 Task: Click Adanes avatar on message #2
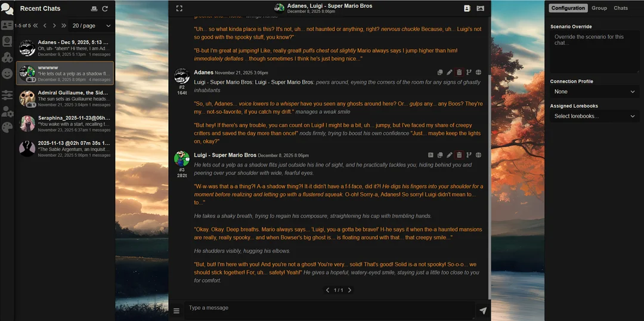[x=181, y=76]
